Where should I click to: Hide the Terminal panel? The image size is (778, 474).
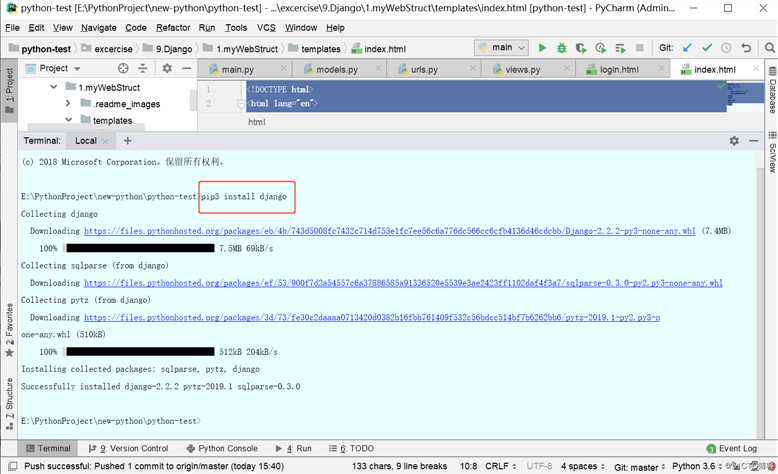point(754,141)
